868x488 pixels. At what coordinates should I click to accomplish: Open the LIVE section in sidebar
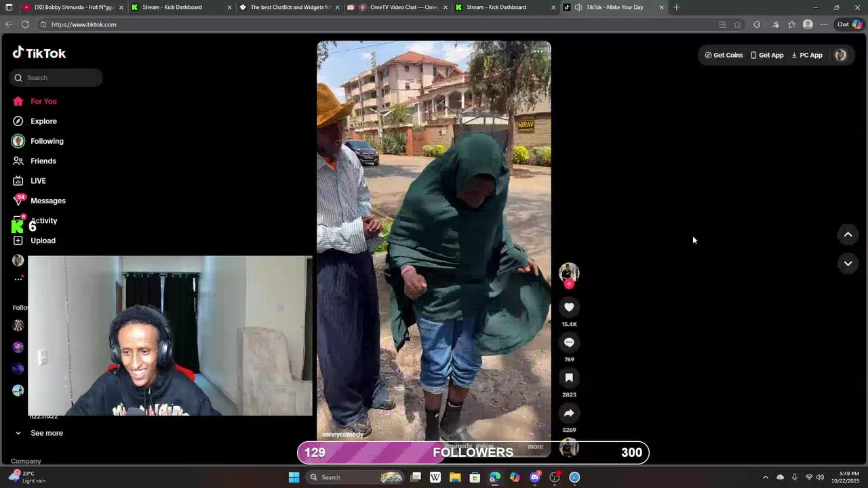30,181
